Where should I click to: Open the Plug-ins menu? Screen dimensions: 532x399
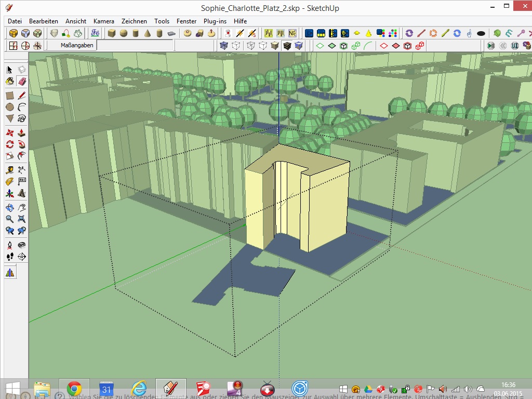pos(215,21)
